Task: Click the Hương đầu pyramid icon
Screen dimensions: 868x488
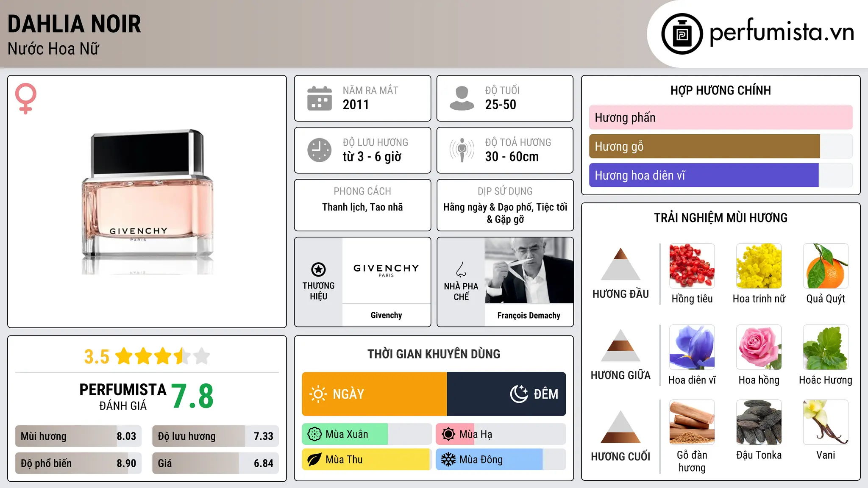Action: pyautogui.click(x=620, y=264)
